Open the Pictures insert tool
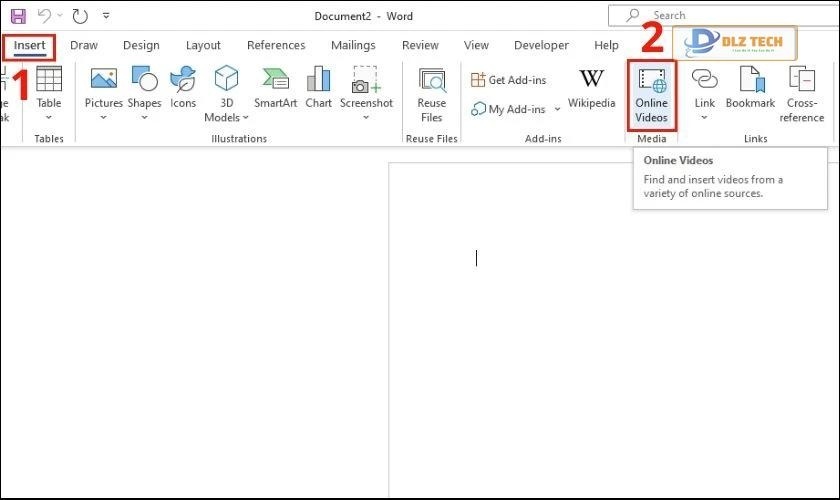 coord(103,90)
